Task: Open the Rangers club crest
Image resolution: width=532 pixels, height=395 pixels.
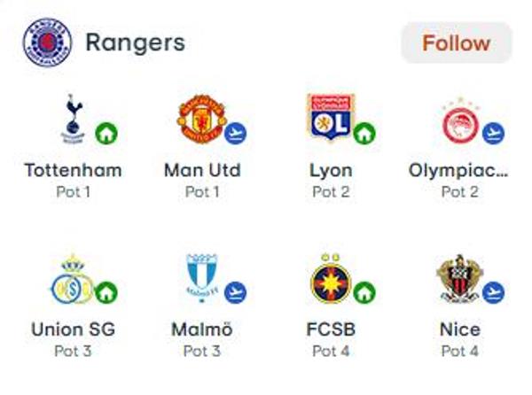Action: (x=48, y=43)
